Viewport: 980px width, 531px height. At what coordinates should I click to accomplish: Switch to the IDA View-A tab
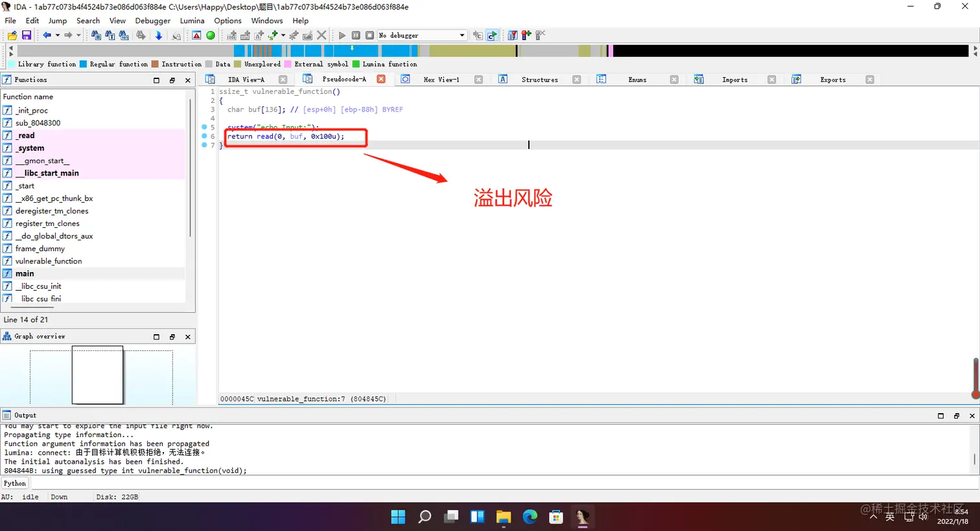[x=246, y=80]
